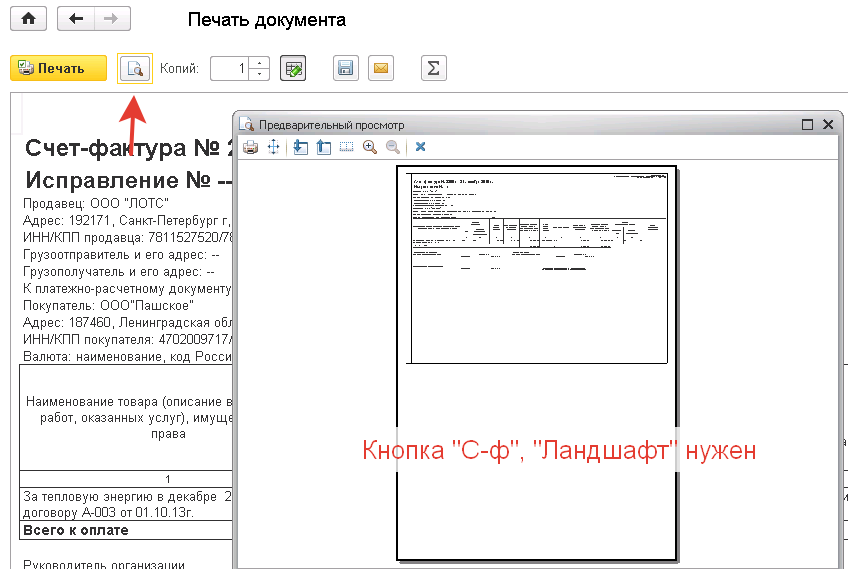This screenshot has height=569, width=848.
Task: Increase copies count with the up arrow
Action: click(x=260, y=63)
